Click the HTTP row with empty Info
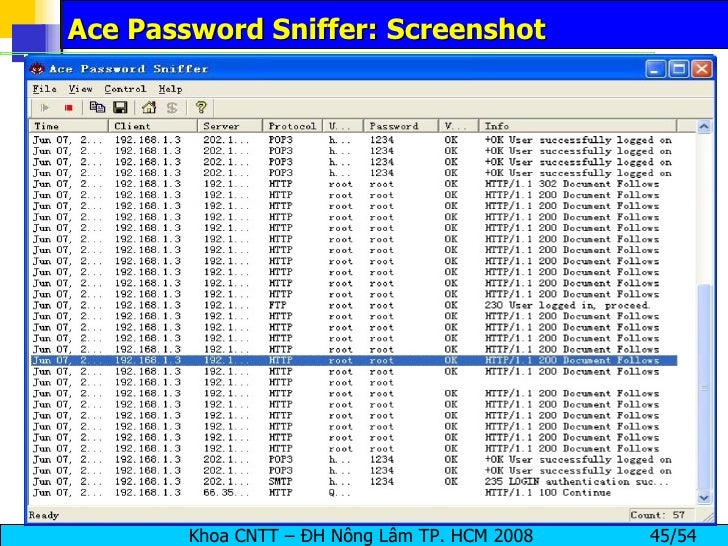Screen dimensions: 728x546 tap(354, 383)
